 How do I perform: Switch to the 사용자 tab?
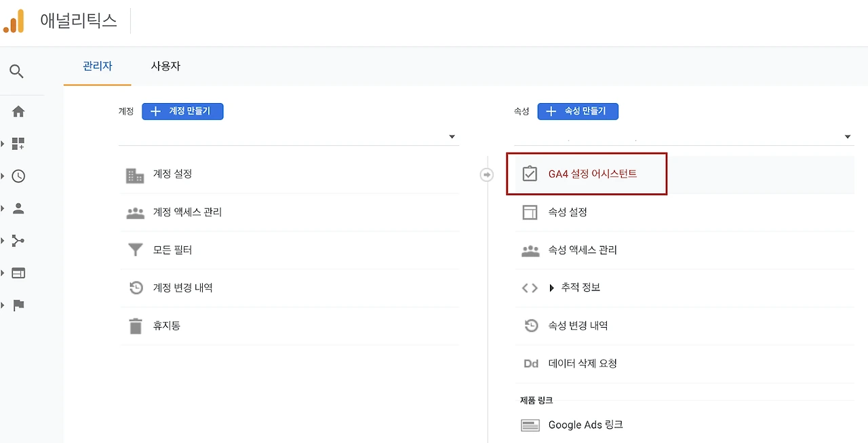(165, 66)
